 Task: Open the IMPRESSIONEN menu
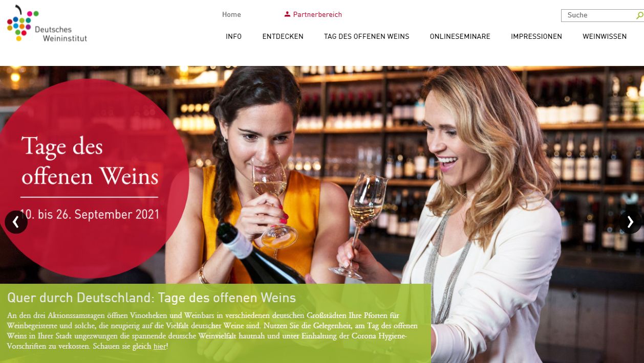point(536,36)
